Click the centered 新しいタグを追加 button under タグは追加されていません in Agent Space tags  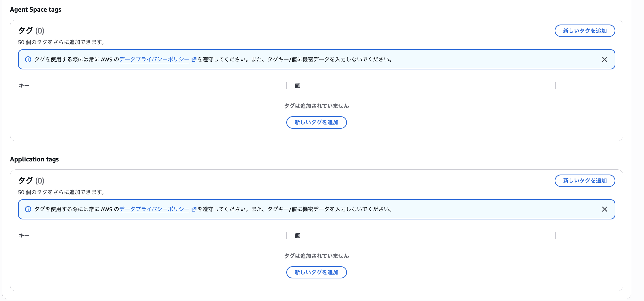(316, 123)
